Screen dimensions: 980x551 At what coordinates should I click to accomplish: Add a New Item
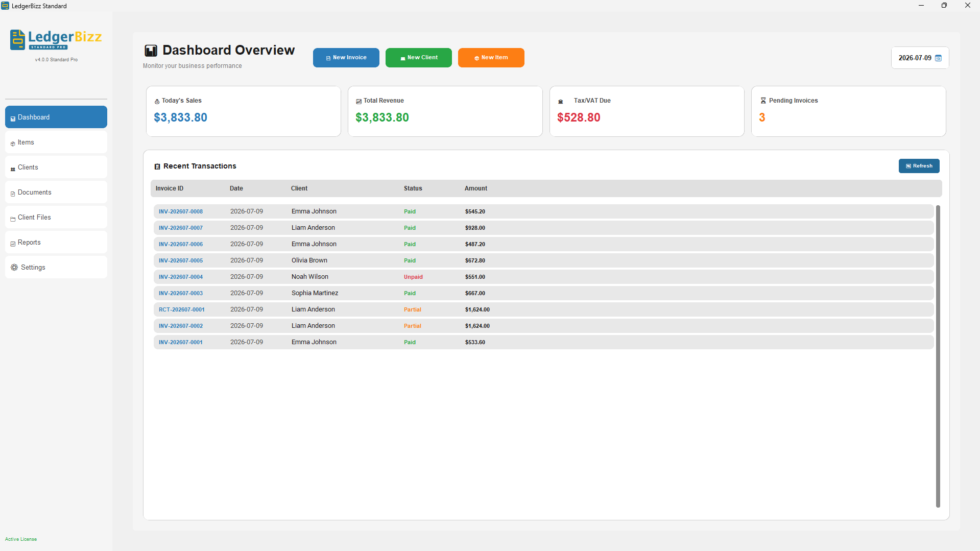(x=491, y=58)
